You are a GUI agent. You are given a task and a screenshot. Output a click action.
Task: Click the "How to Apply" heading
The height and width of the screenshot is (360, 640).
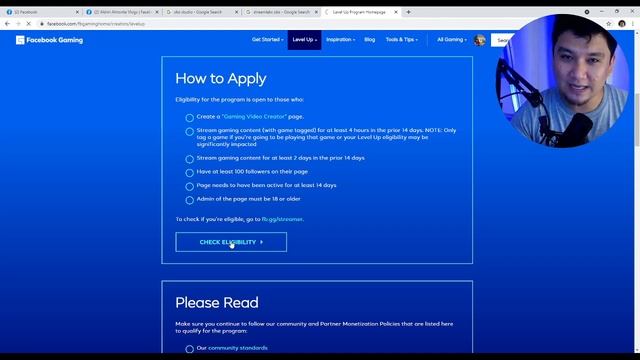click(x=221, y=78)
